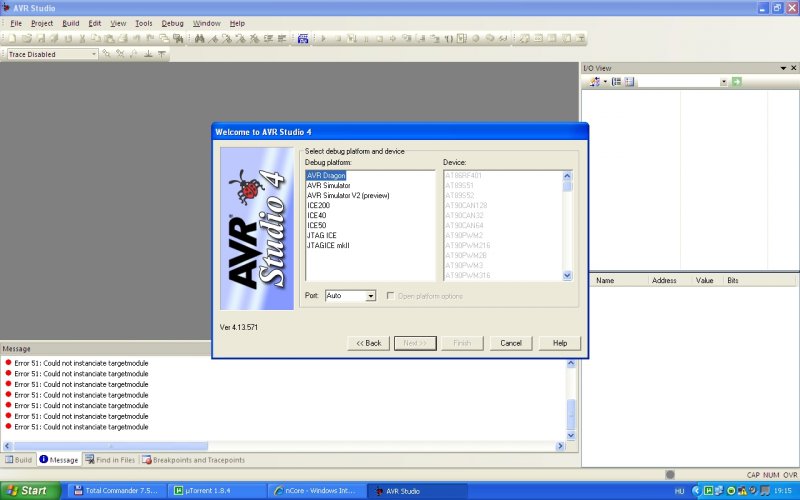
Task: Enable Open platform options checkbox
Action: click(390, 296)
